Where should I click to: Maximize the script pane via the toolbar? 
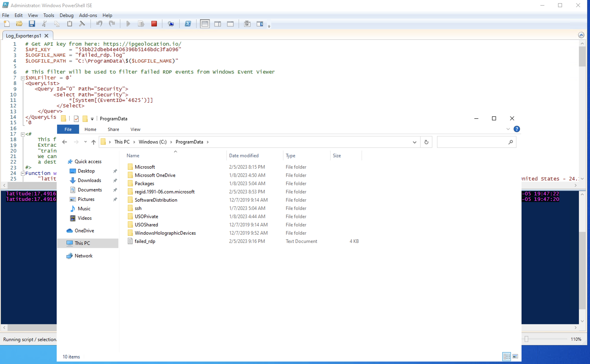click(x=230, y=24)
